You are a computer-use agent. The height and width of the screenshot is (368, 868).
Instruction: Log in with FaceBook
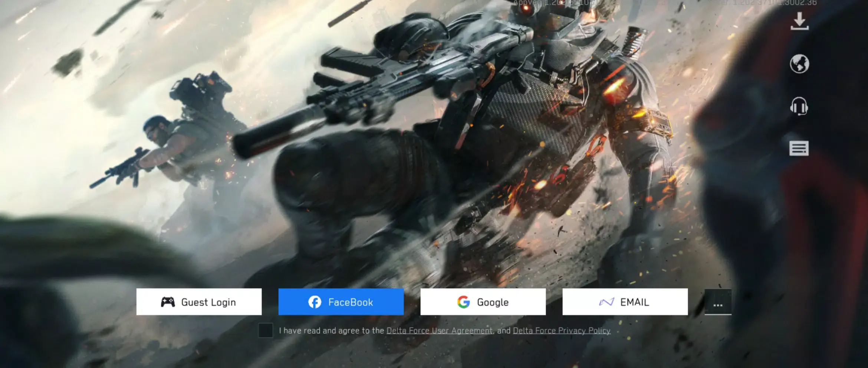coord(341,302)
